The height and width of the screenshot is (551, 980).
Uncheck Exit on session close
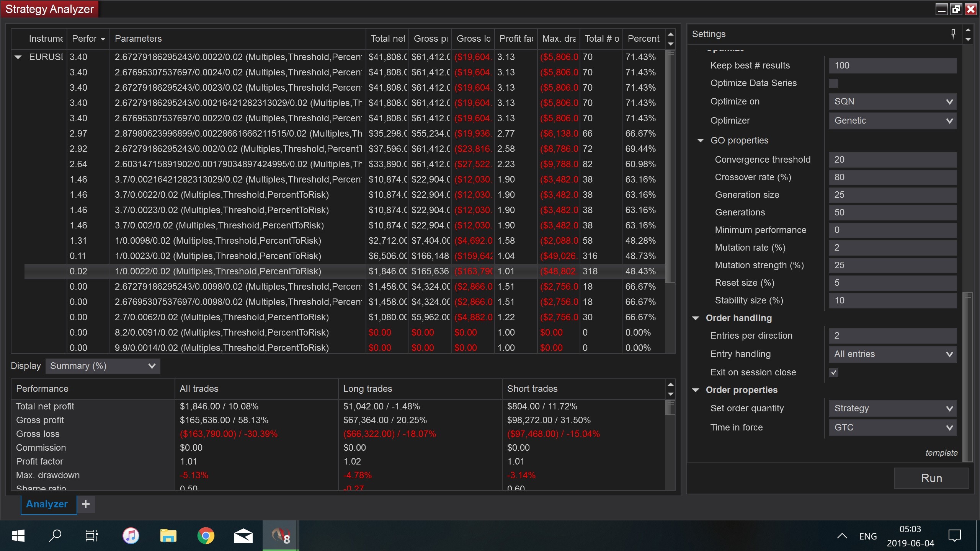[834, 372]
